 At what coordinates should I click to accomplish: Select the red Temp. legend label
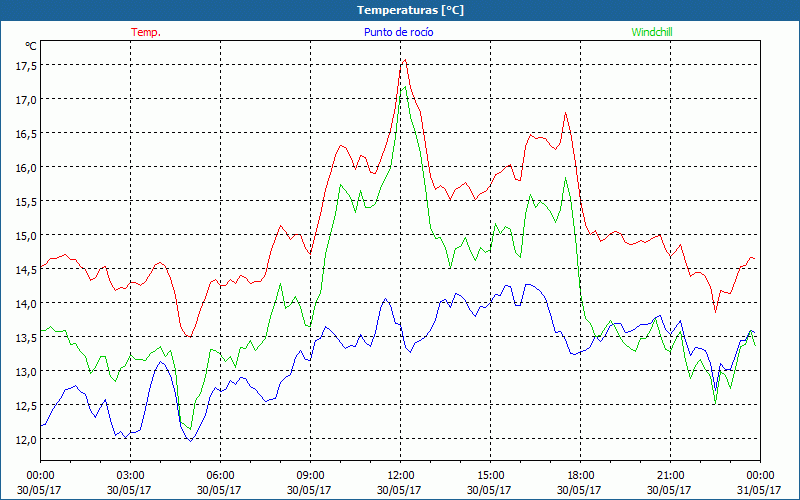click(146, 32)
